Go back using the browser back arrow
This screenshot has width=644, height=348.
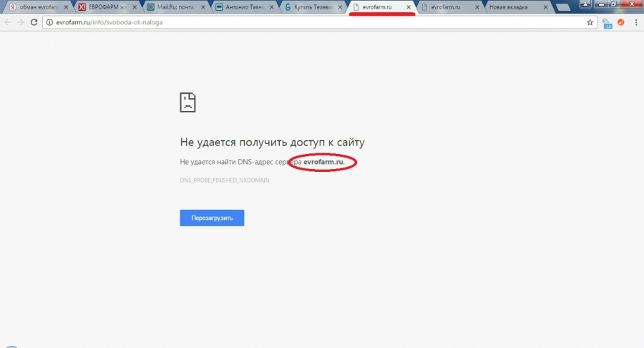tap(7, 22)
